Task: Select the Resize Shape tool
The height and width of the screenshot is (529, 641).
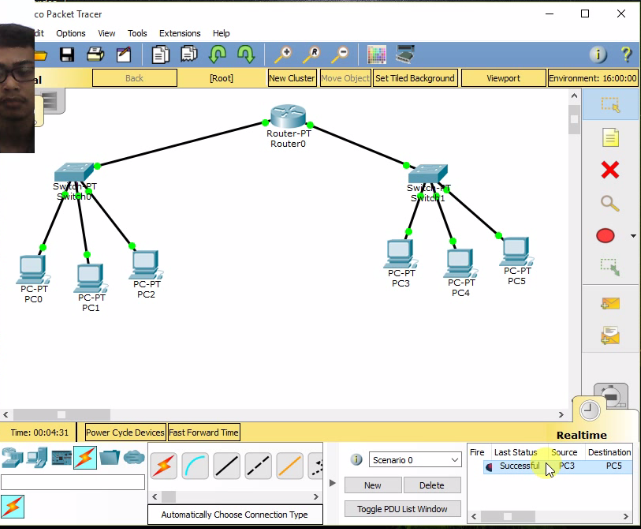Action: (x=610, y=267)
